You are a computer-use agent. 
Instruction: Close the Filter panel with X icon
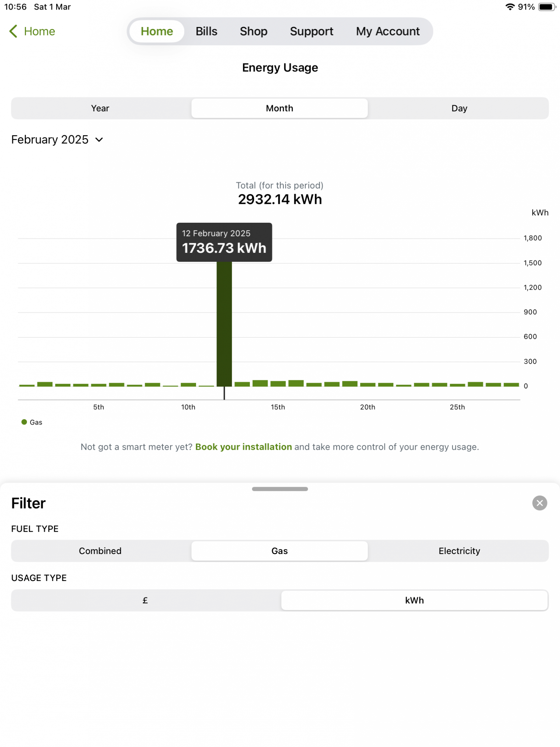click(x=539, y=503)
